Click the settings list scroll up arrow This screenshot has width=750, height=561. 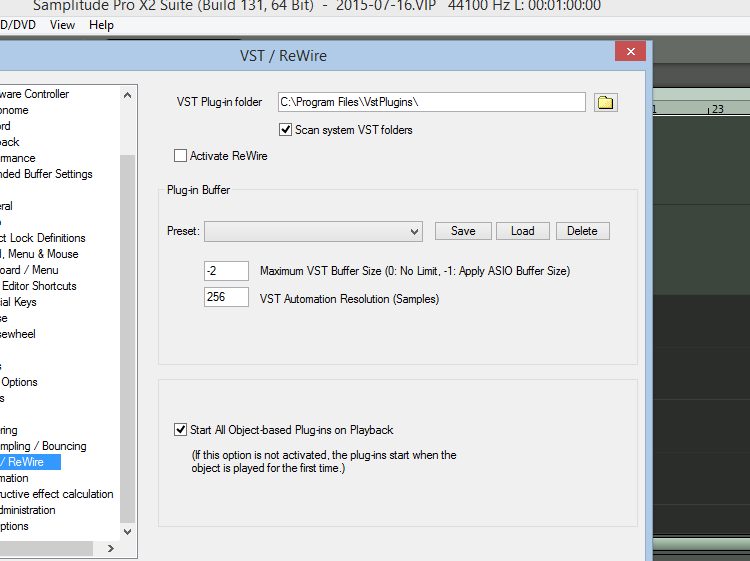click(x=127, y=95)
